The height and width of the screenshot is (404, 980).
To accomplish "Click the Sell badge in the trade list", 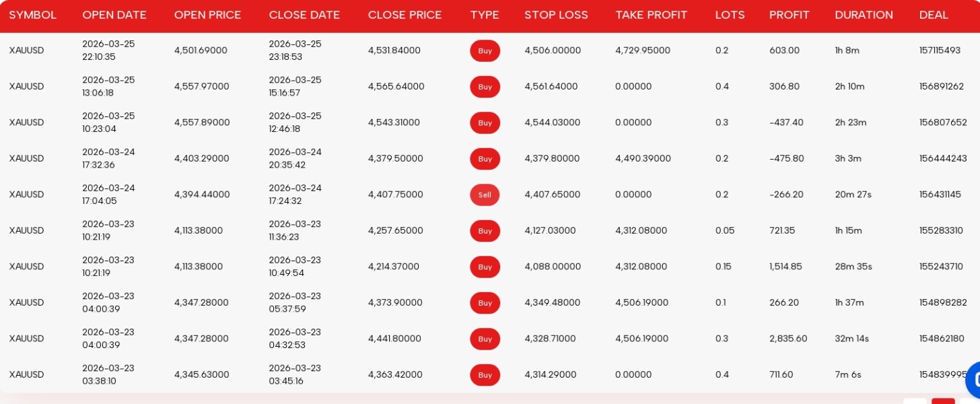I will tap(485, 195).
